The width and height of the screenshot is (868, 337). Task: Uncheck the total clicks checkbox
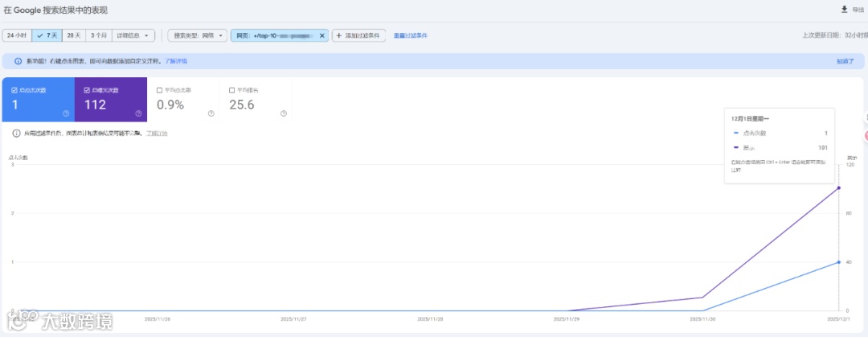[x=14, y=90]
